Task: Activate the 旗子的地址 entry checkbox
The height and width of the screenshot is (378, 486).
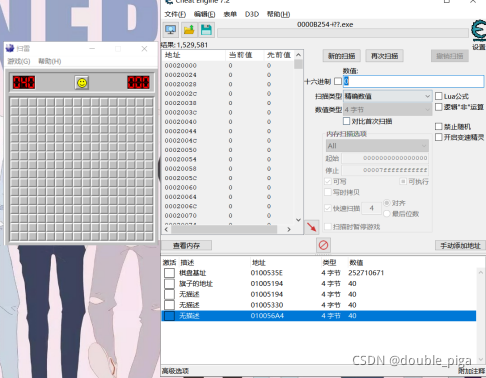Action: (169, 284)
